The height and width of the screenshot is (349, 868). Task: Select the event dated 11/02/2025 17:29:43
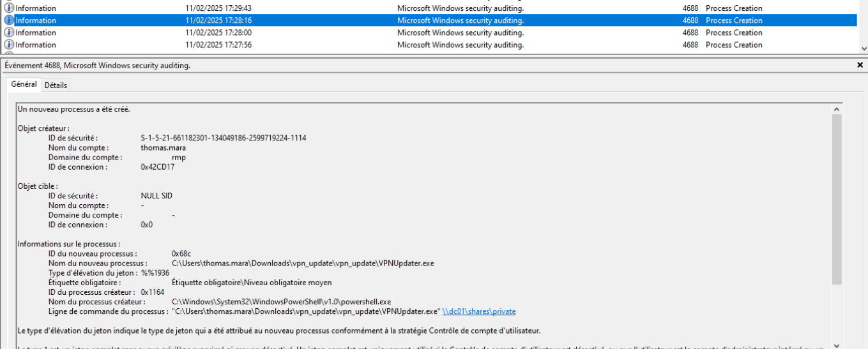(218, 8)
